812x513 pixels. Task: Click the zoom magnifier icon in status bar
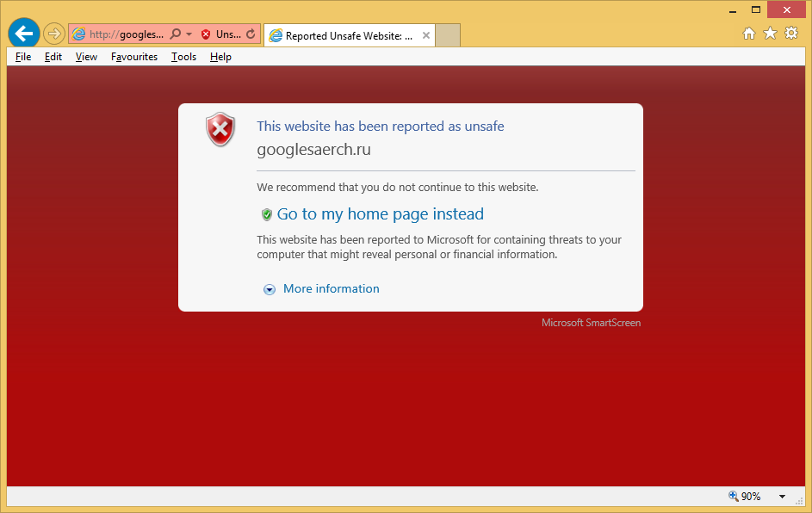tap(734, 497)
